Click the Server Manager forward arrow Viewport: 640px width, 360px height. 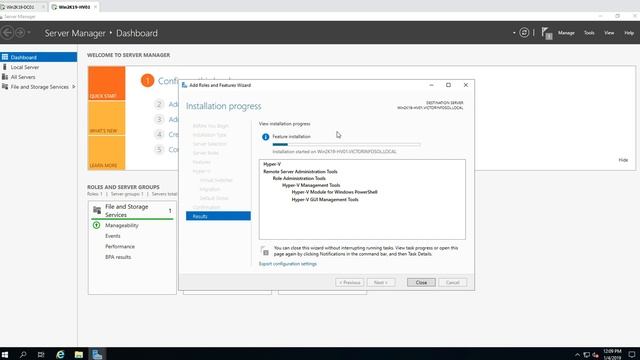click(20, 33)
